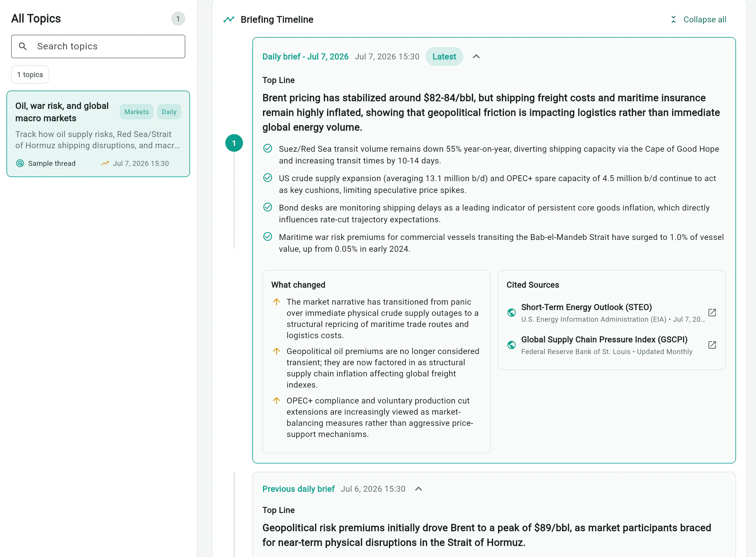This screenshot has width=756, height=557.
Task: Open the Oil, war risk topic card
Action: pyautogui.click(x=98, y=134)
